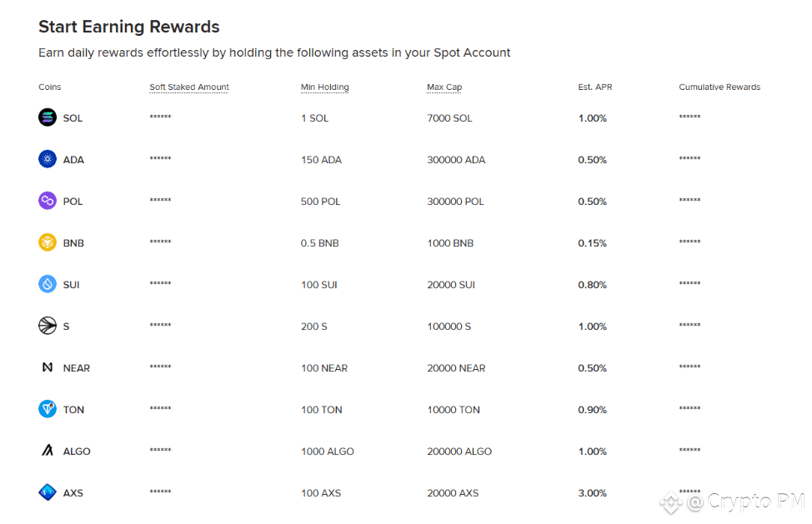Open the AXS diamond coin icon
The image size is (812, 524).
pyautogui.click(x=48, y=492)
